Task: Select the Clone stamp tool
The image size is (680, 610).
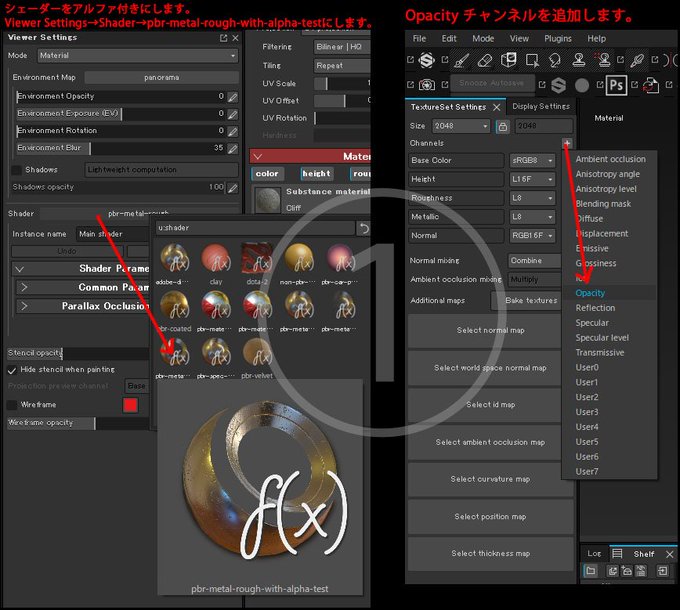Action: tap(579, 60)
